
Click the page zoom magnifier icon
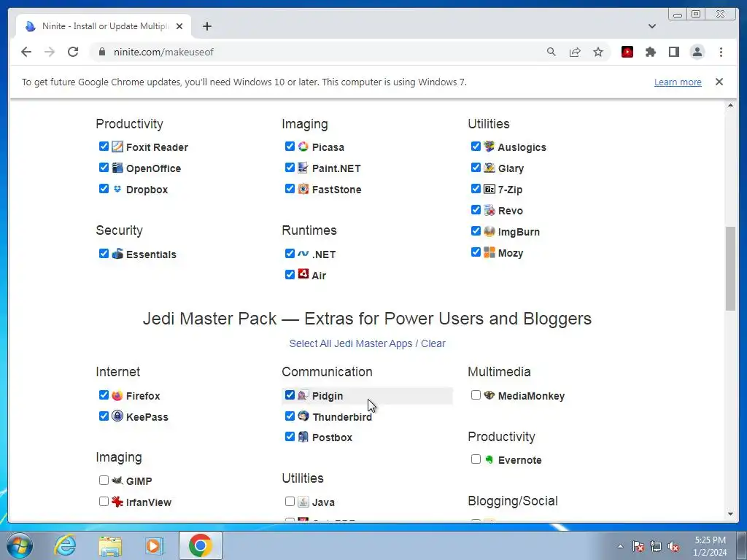click(x=551, y=52)
